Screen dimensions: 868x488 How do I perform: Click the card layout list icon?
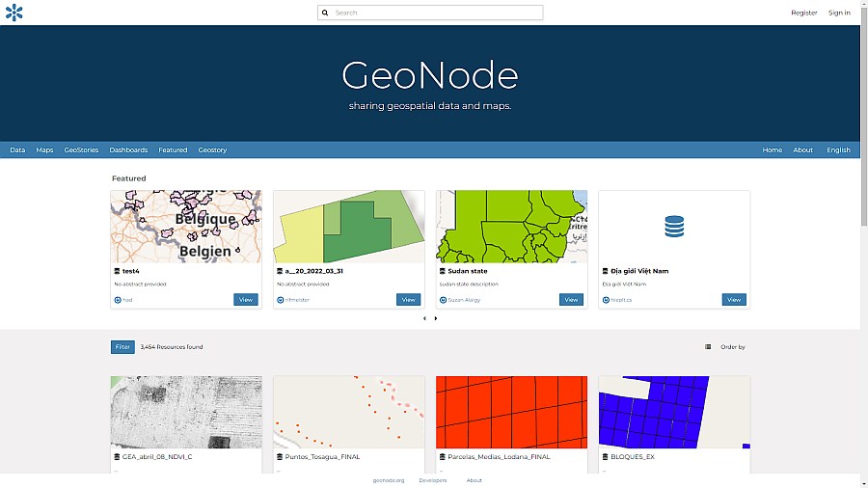(708, 347)
